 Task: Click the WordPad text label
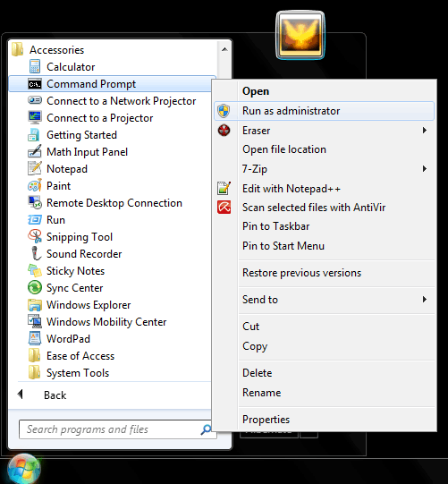[x=69, y=339]
